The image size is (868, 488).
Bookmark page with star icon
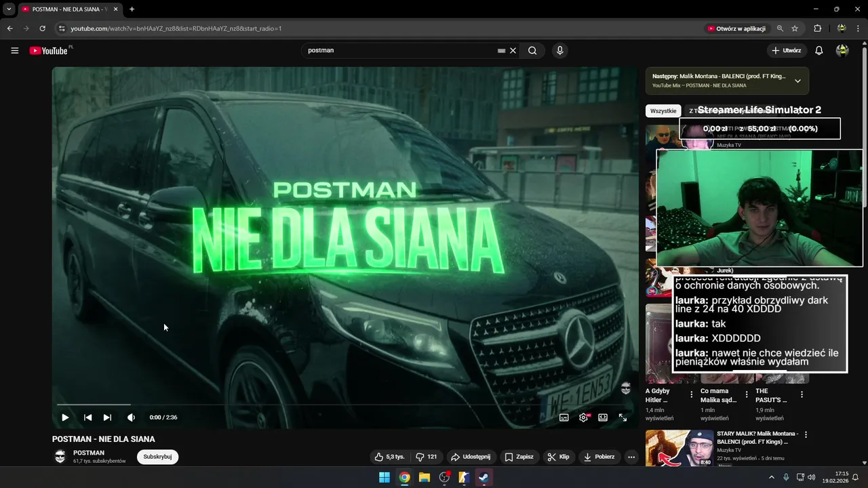[x=795, y=28]
